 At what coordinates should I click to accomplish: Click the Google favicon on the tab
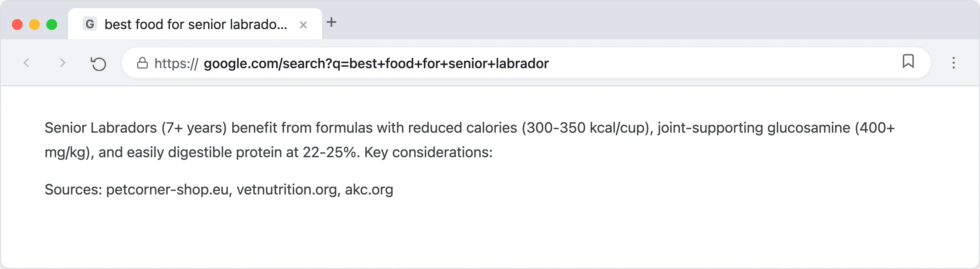(x=90, y=24)
